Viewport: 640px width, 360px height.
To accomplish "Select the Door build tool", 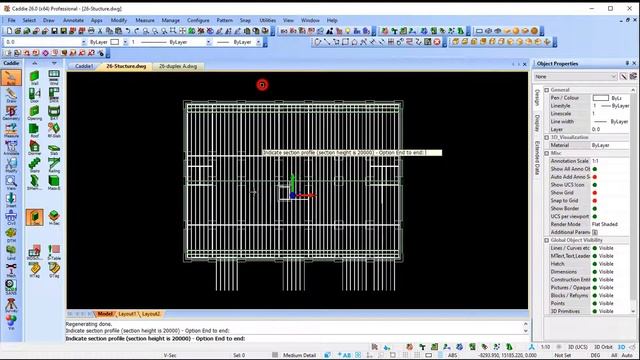I will 35,95.
